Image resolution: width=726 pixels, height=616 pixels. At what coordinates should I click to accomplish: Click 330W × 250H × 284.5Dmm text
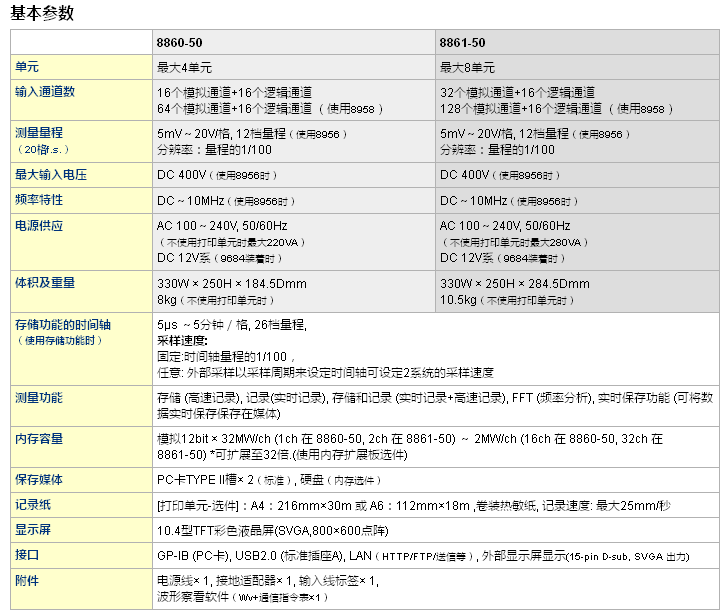coord(515,283)
